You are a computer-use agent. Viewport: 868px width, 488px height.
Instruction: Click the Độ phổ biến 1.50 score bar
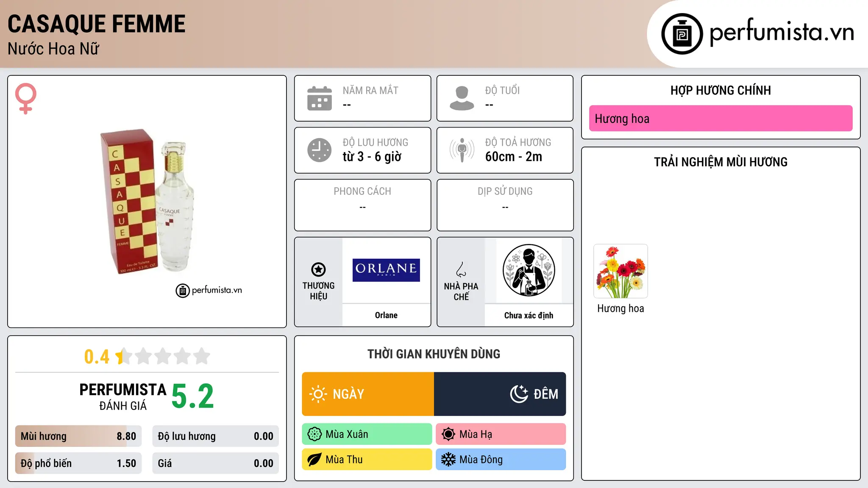pyautogui.click(x=78, y=463)
